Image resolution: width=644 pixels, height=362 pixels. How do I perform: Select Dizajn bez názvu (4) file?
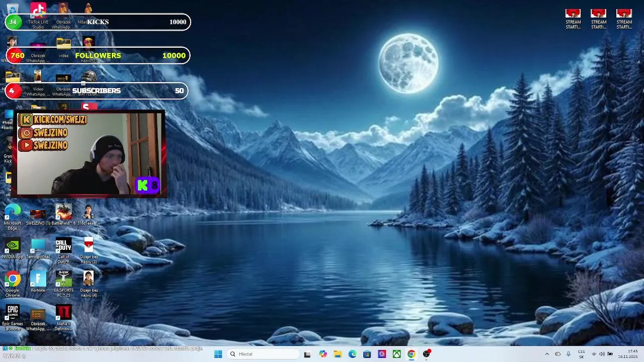(89, 285)
